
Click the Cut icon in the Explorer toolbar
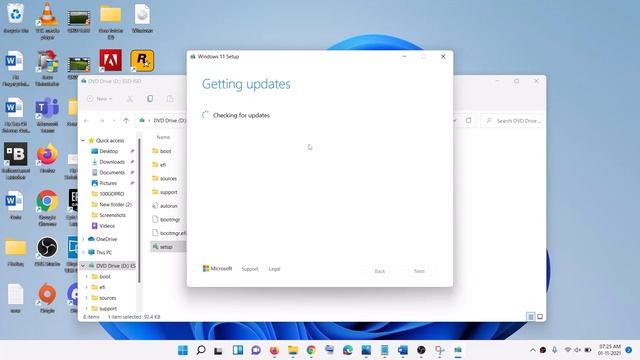click(130, 99)
